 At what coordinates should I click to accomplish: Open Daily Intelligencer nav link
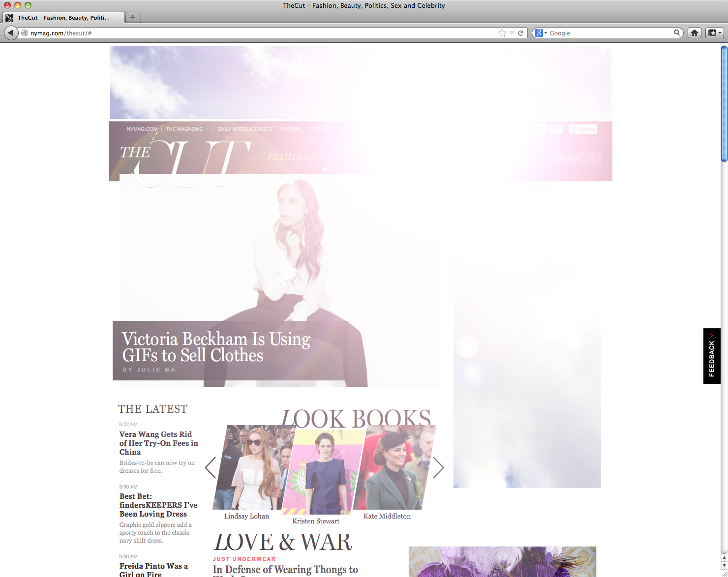[x=244, y=129]
